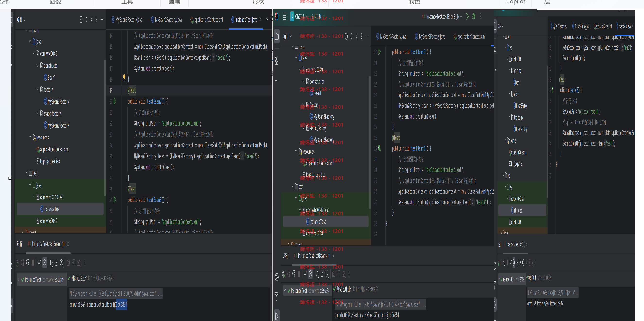Hide the left Project panel with the minimize dash

pos(102,19)
